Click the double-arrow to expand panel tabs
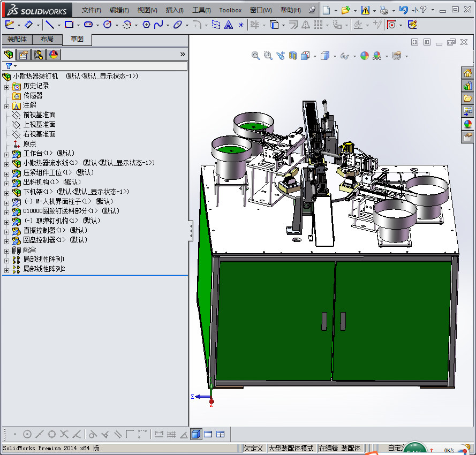The image size is (476, 455). tap(183, 55)
